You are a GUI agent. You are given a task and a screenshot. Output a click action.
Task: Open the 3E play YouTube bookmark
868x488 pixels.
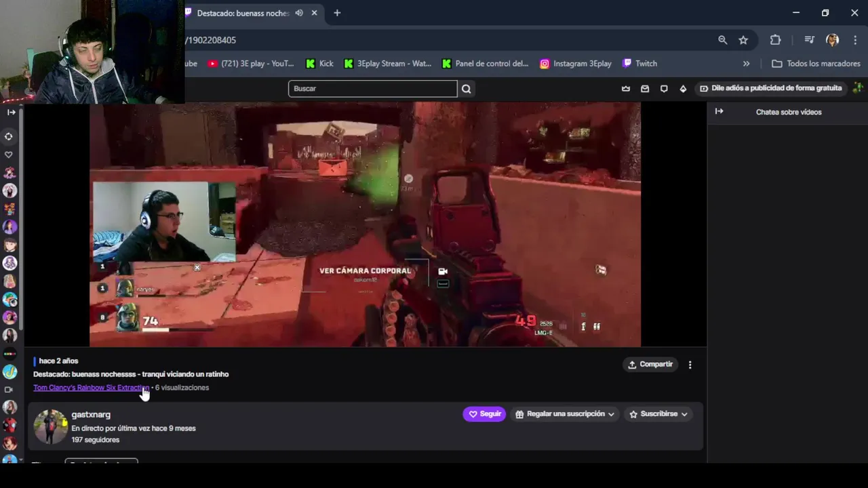coord(251,64)
